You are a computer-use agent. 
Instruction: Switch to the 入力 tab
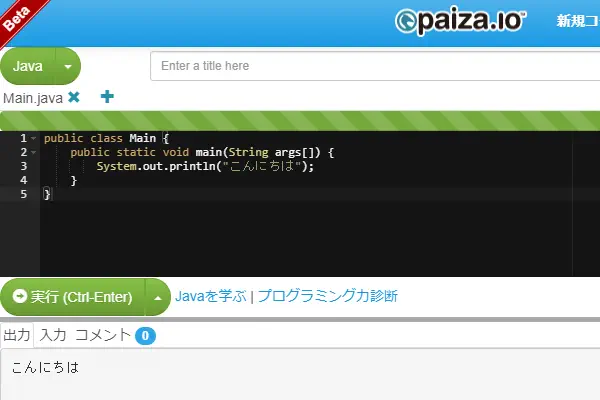[53, 335]
